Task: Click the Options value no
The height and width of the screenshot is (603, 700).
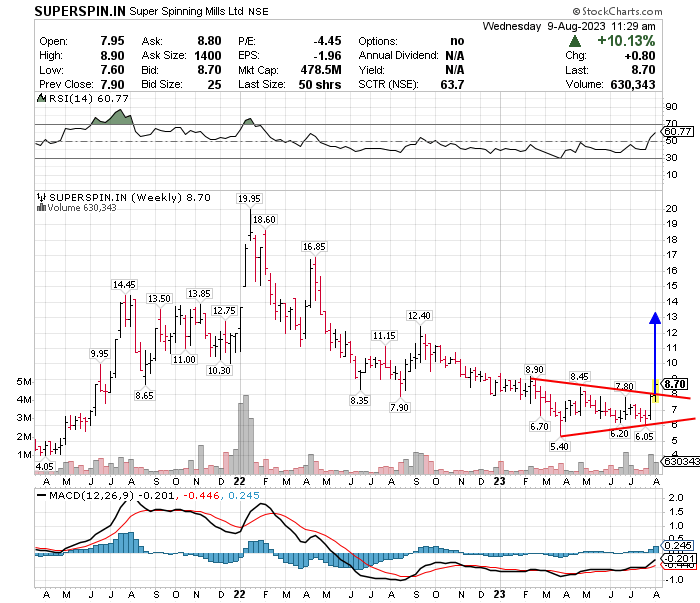Action: click(x=457, y=41)
